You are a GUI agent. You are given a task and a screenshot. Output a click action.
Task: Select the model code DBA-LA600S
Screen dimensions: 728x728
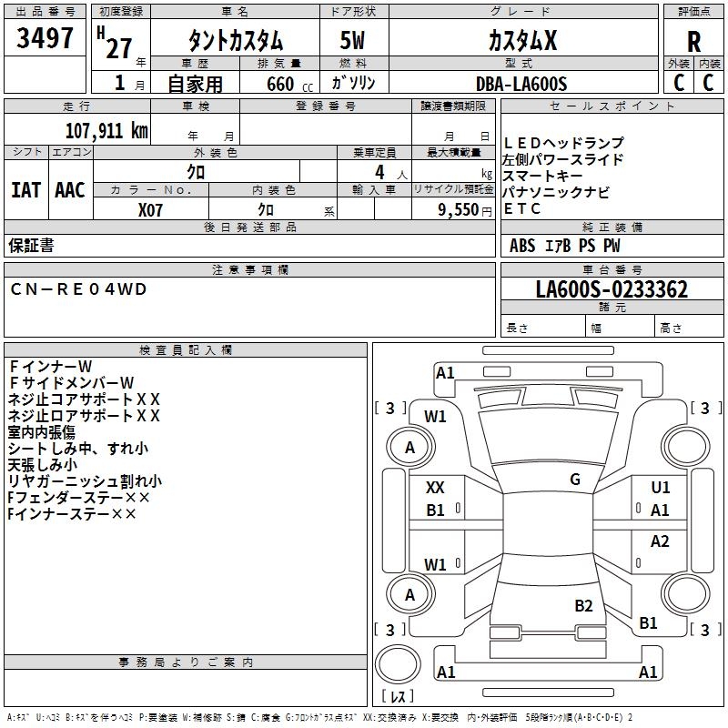click(521, 84)
